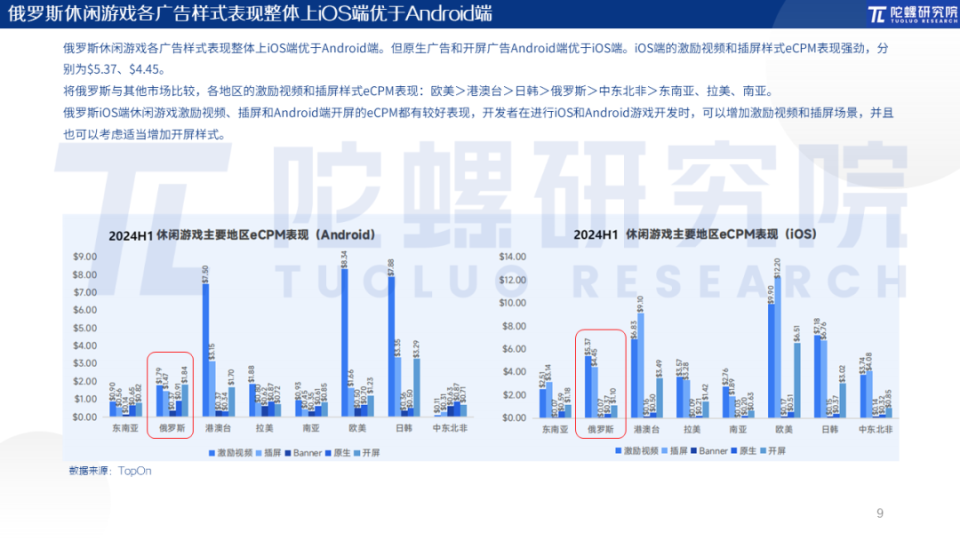Click the $6.00 axis label in iOS chart
This screenshot has width=960, height=540.
514,349
